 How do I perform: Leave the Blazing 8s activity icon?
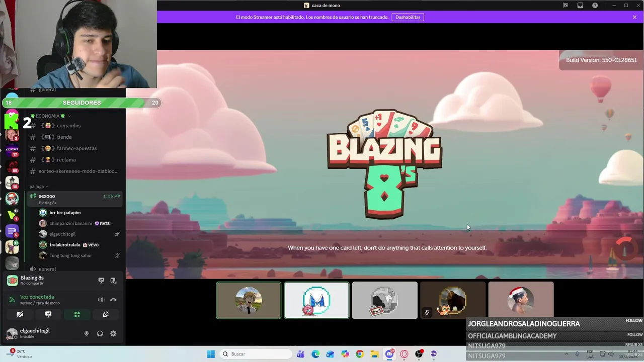[x=113, y=281]
